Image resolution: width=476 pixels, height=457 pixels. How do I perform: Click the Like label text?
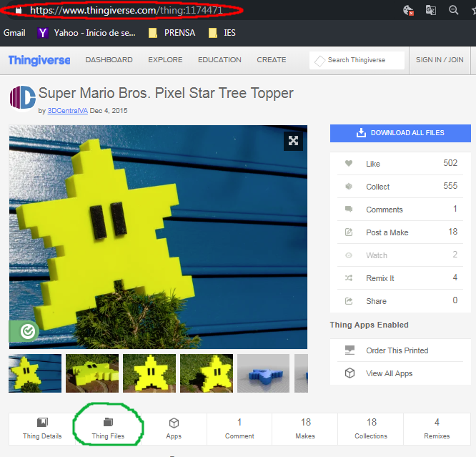click(x=373, y=164)
